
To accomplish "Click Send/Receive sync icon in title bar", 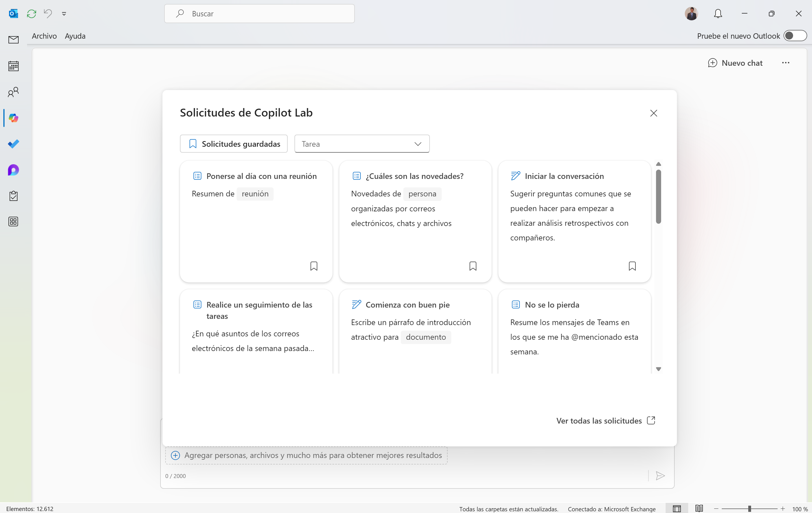I will (x=32, y=14).
